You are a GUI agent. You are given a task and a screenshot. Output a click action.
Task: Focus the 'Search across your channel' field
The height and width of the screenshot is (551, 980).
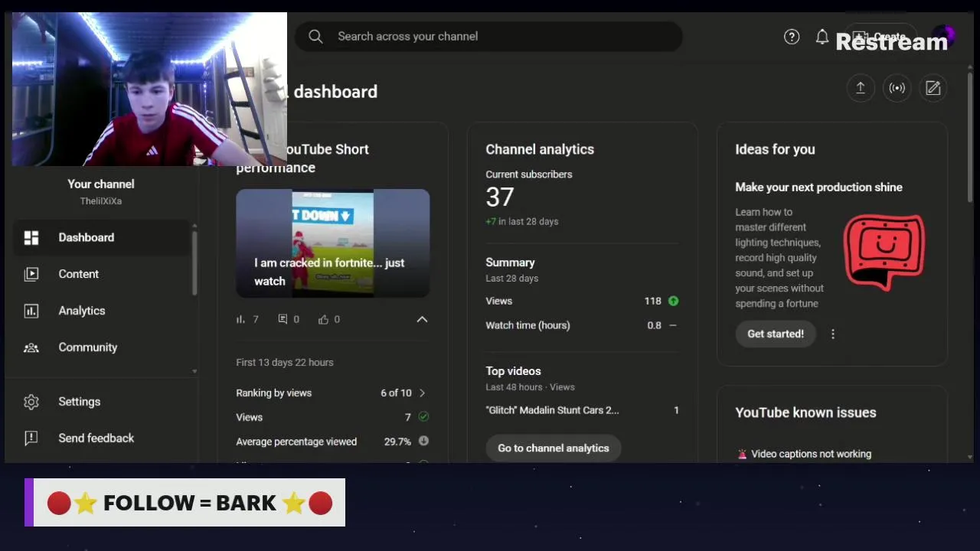coord(488,36)
